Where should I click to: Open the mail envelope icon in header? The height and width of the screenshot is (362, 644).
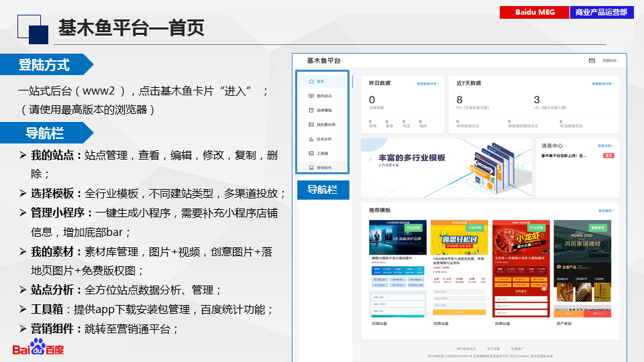(592, 61)
